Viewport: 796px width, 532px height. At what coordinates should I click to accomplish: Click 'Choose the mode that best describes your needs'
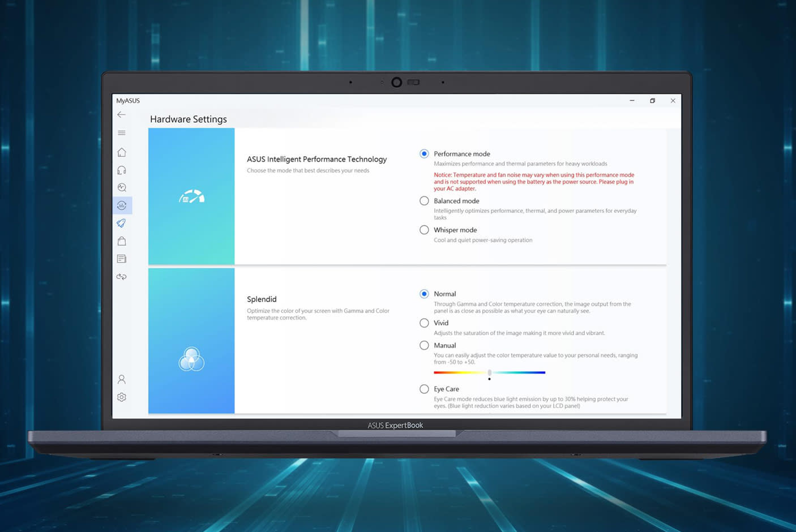coord(308,170)
